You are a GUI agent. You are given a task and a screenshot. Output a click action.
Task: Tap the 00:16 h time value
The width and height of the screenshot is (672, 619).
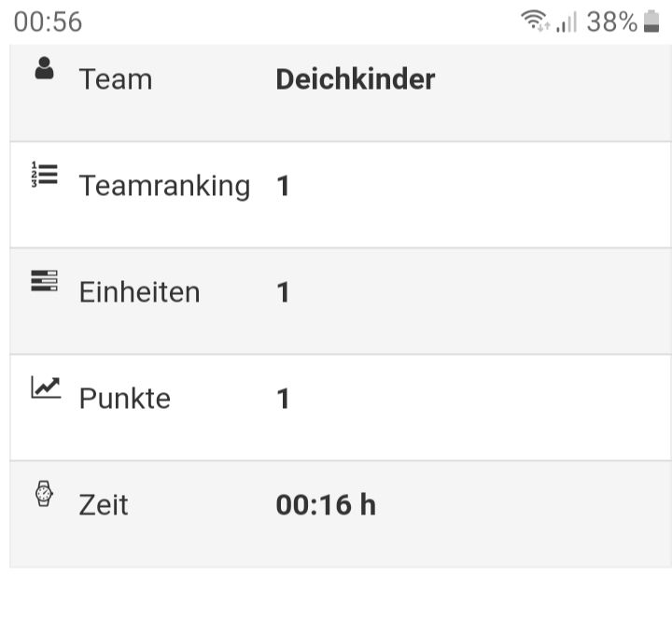(x=326, y=505)
